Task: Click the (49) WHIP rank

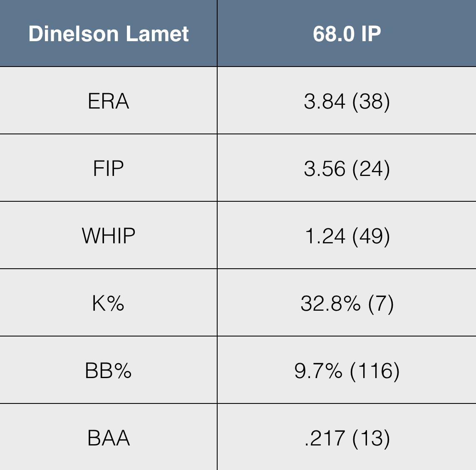Action: [x=371, y=236]
